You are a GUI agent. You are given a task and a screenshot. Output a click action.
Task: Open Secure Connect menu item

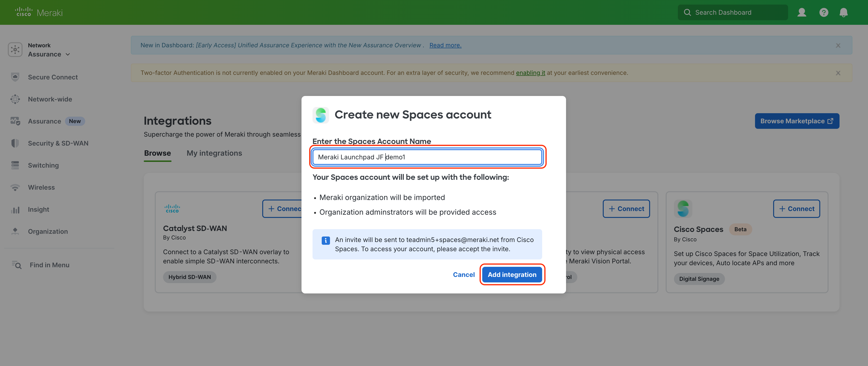53,77
